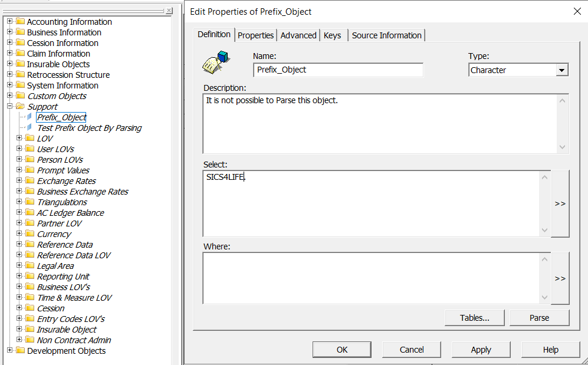588x365 pixels.
Task: Click the object definition icon beside Name
Action: (x=216, y=63)
